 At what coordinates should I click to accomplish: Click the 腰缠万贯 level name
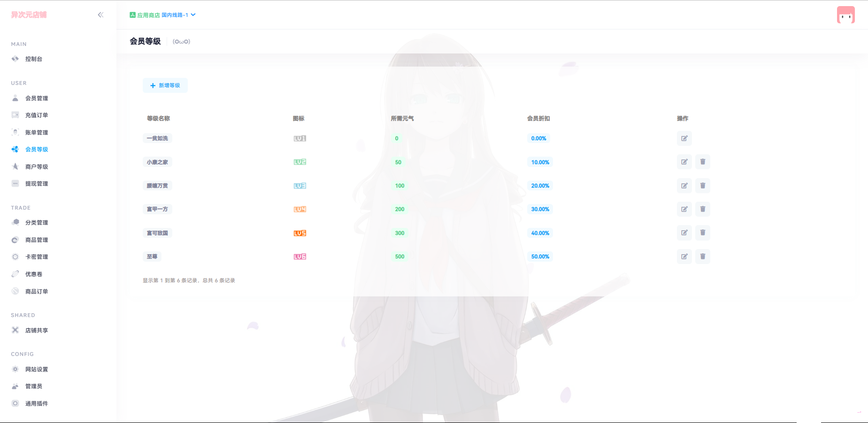[157, 186]
